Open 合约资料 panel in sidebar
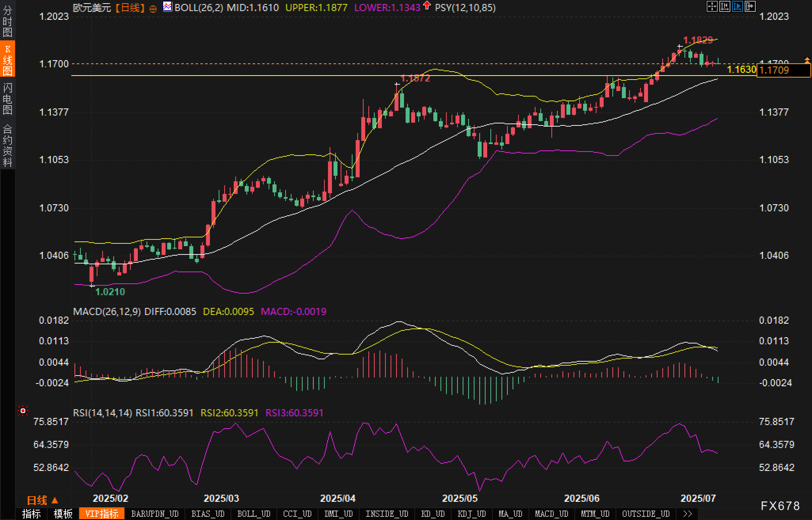The width and height of the screenshot is (812, 520). (x=8, y=145)
